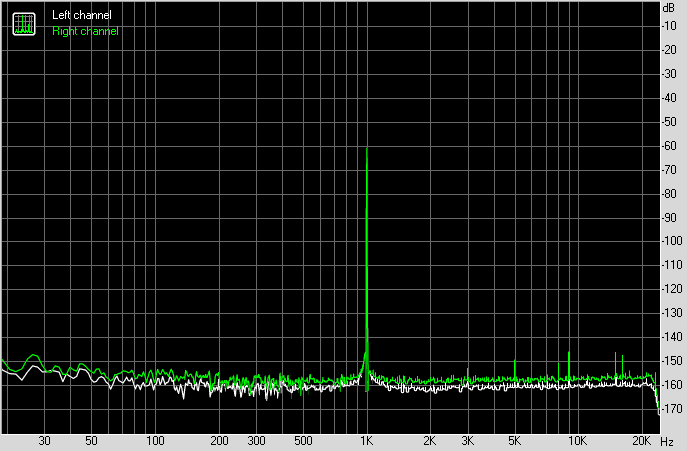Select the Left channel legend label
687x451 pixels.
click(82, 15)
